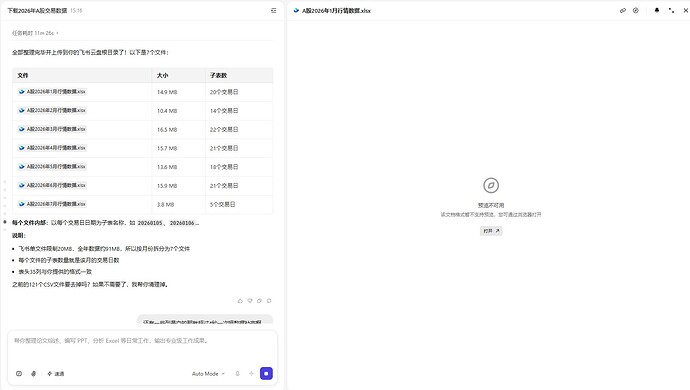The image size is (690, 390).
Task: Open file A股2026年3月行情数据.xlsx in table
Action: tap(52, 129)
